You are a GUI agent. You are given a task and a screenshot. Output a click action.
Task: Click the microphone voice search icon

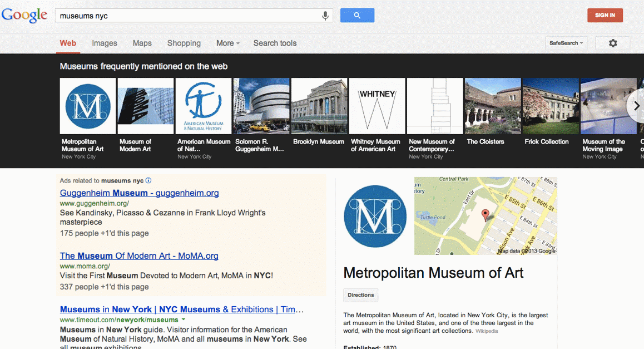[325, 16]
